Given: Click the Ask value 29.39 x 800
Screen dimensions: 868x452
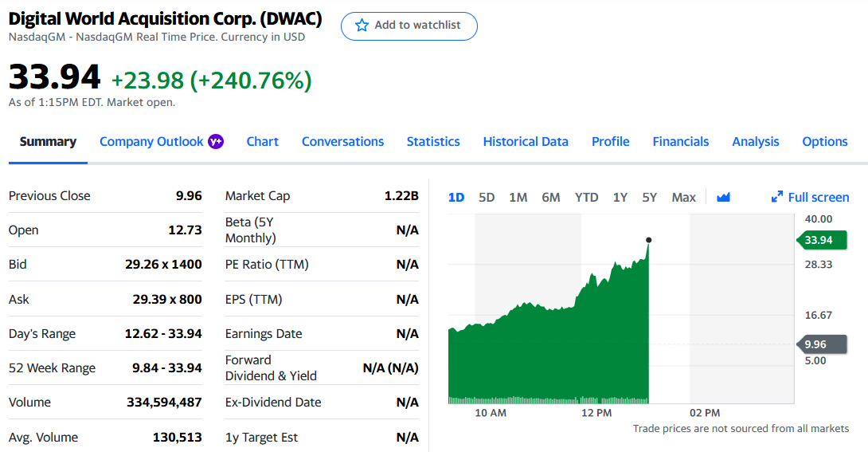Looking at the screenshot, I should (167, 299).
